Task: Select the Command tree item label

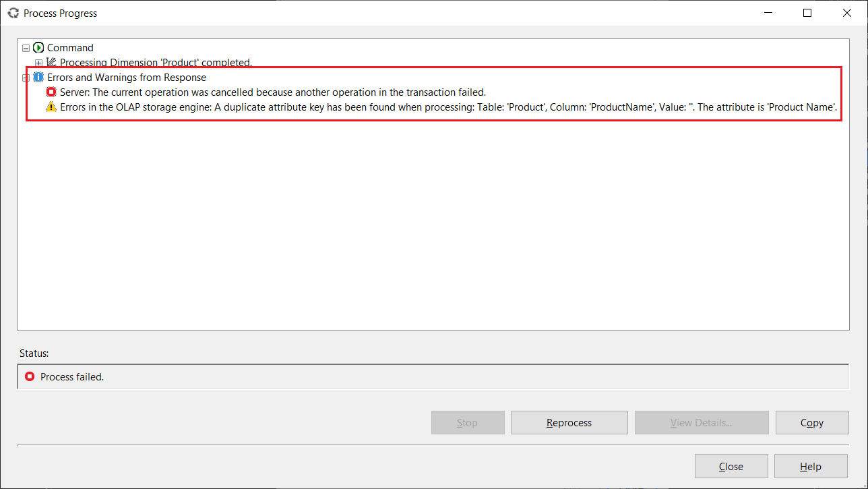Action: 70,48
